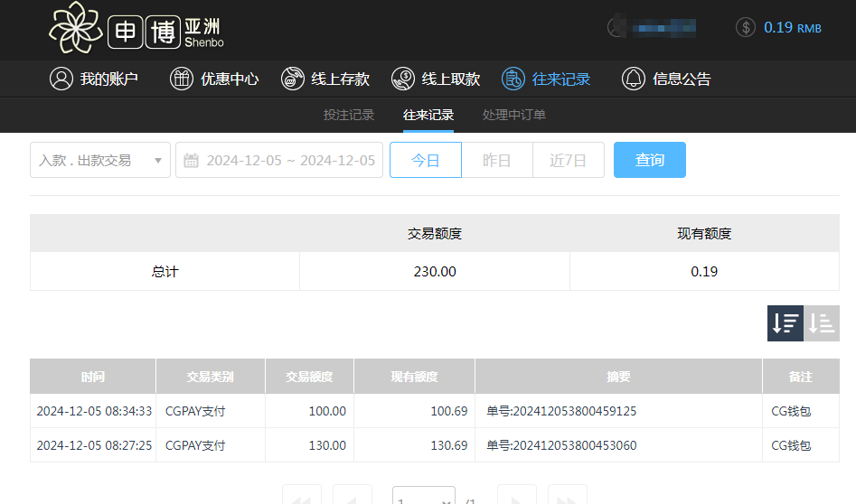Open the page number dropdown

[x=423, y=498]
